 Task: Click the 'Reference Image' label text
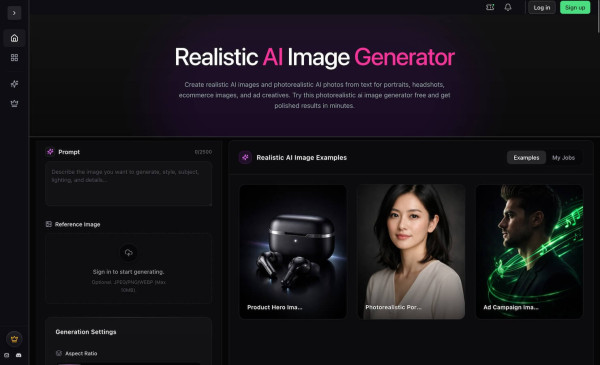77,224
